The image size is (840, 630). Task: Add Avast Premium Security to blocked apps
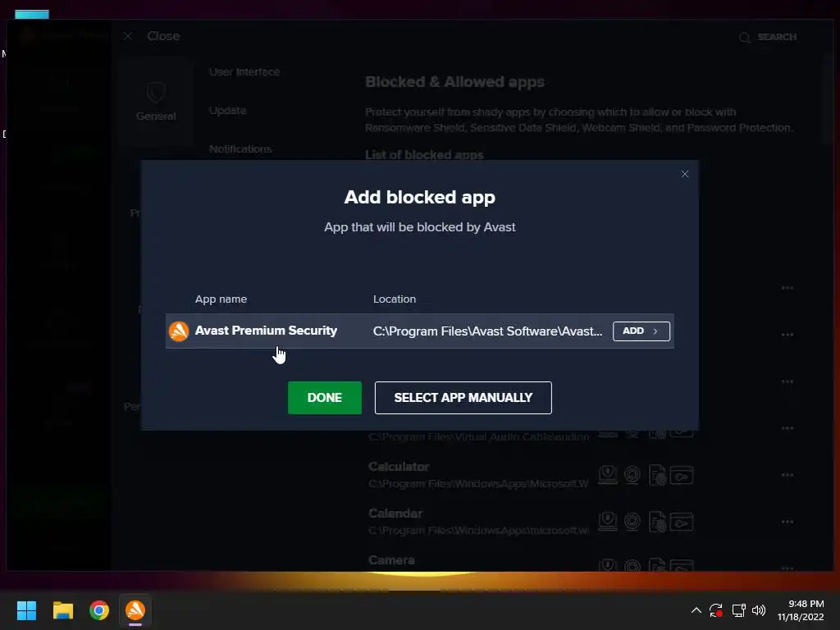641,331
